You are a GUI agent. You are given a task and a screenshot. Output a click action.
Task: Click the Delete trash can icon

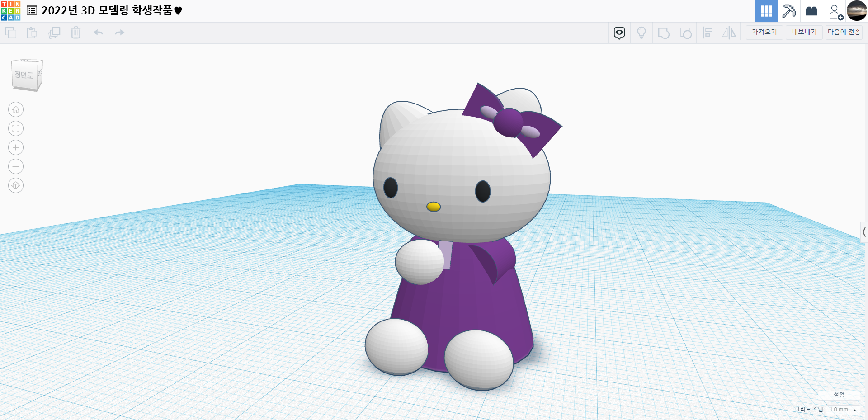[76, 33]
